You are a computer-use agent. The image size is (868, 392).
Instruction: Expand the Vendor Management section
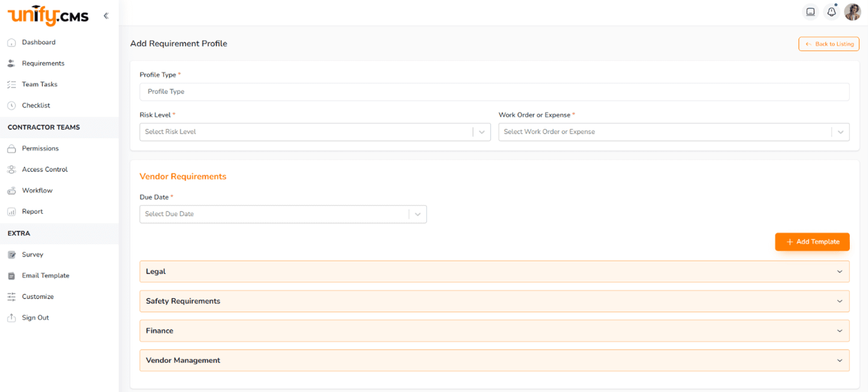(494, 360)
